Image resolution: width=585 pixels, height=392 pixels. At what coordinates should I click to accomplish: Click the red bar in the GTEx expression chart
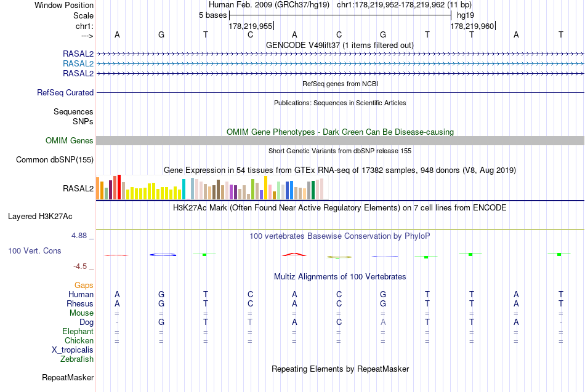point(119,187)
